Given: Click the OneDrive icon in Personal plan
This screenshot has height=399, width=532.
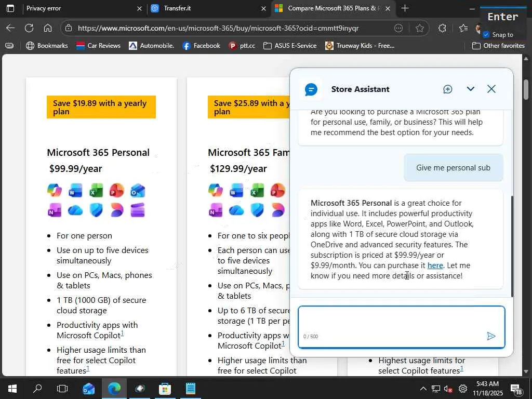Looking at the screenshot, I should [x=75, y=210].
